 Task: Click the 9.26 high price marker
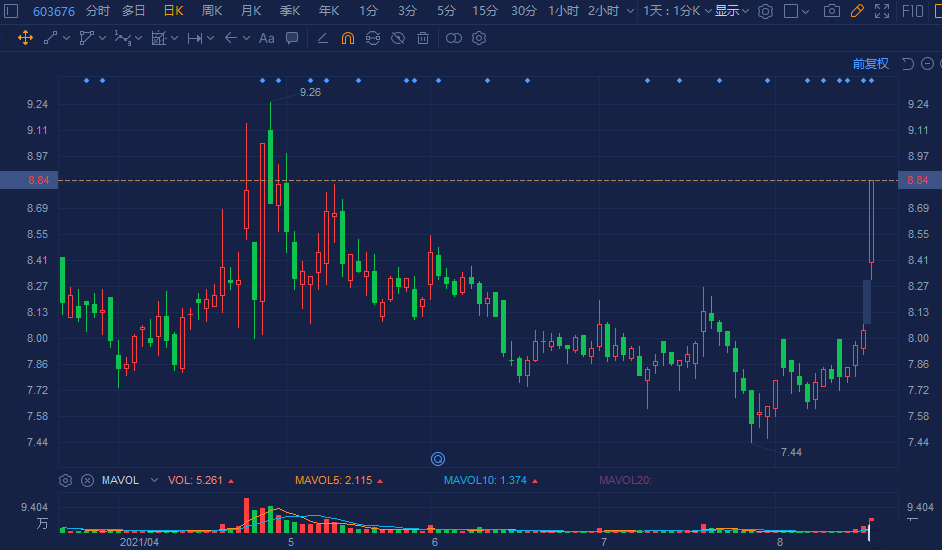(310, 92)
